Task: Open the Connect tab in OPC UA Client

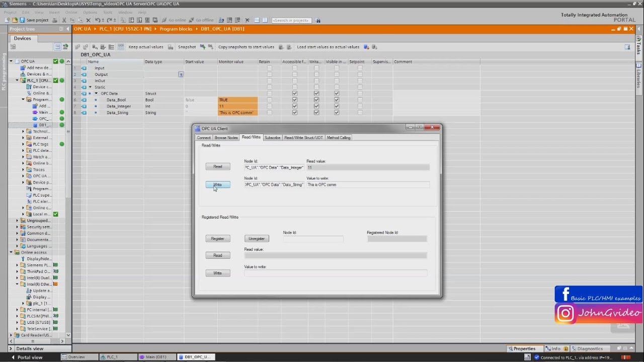Action: [204, 138]
